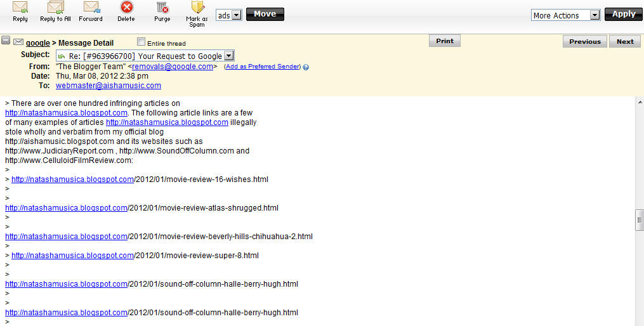Click Add as Preferred Sender link
Image resolution: width=644 pixels, height=326 pixels.
262,67
